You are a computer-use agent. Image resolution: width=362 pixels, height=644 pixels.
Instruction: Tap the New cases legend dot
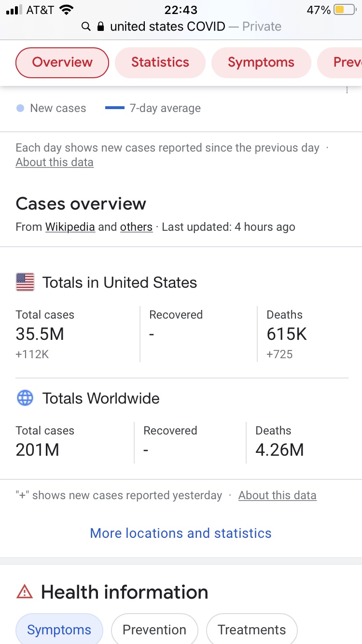(x=20, y=108)
